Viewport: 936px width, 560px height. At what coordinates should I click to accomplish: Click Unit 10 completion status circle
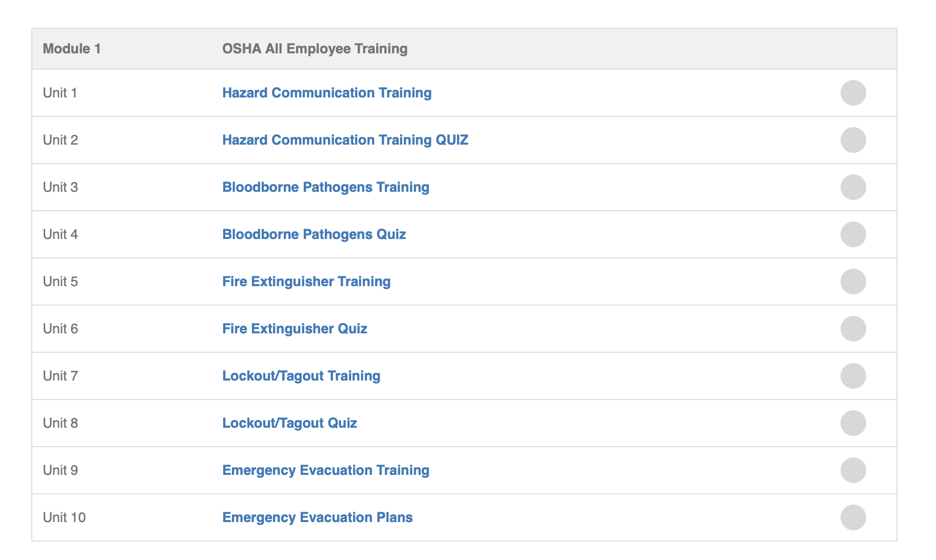[853, 517]
